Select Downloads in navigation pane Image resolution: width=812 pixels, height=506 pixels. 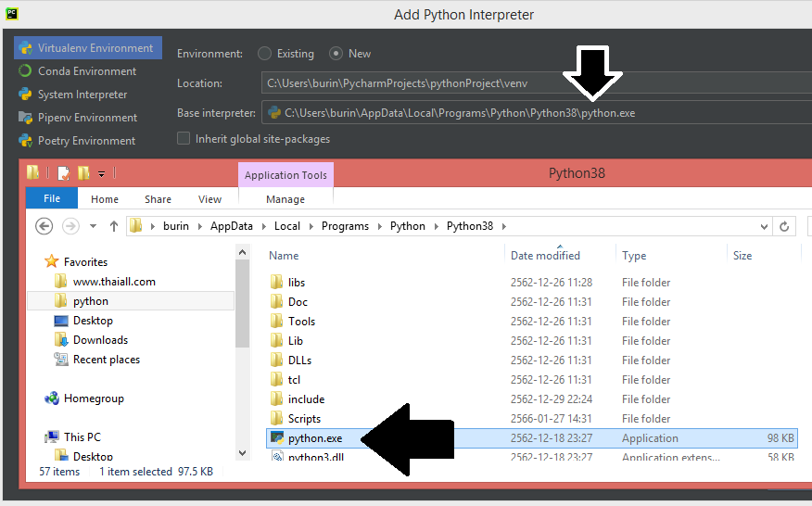click(92, 340)
